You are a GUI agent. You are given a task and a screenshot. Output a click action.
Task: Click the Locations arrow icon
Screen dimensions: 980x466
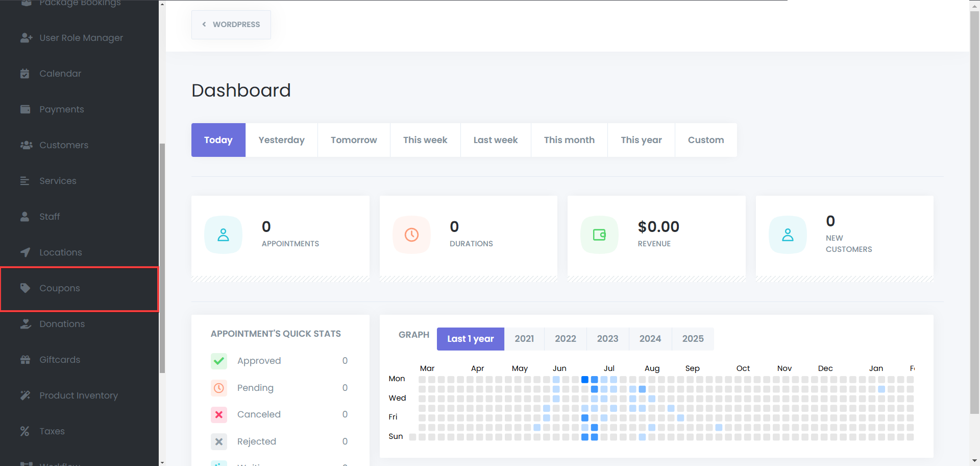(25, 252)
